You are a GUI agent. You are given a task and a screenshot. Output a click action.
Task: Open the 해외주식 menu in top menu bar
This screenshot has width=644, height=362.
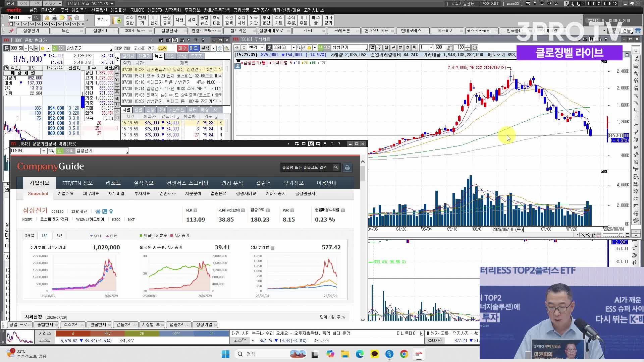79,10
